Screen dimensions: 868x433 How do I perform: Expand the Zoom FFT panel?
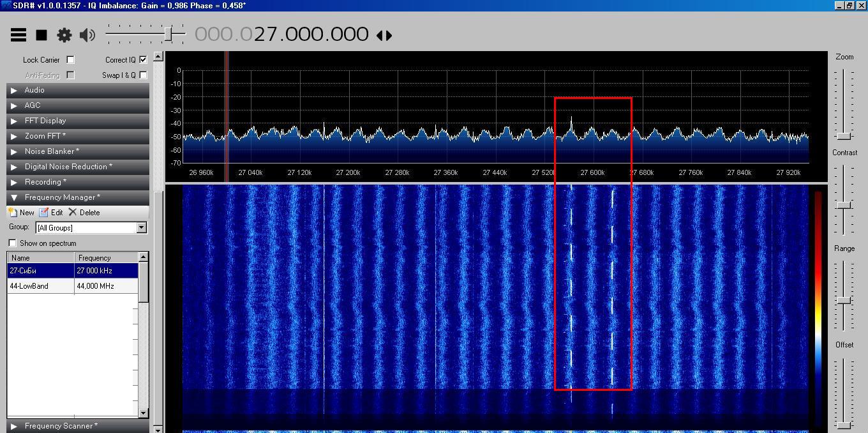tap(78, 136)
